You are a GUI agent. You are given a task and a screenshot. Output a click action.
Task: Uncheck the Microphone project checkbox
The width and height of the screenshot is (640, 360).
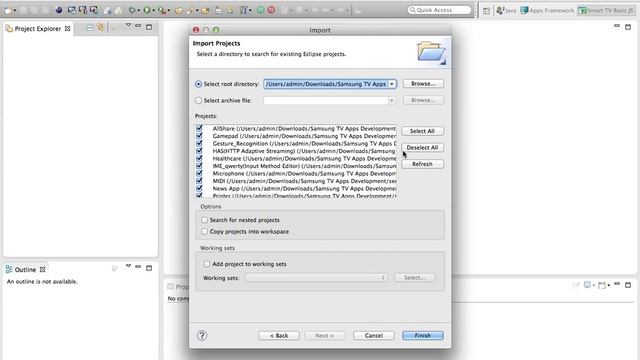click(199, 173)
